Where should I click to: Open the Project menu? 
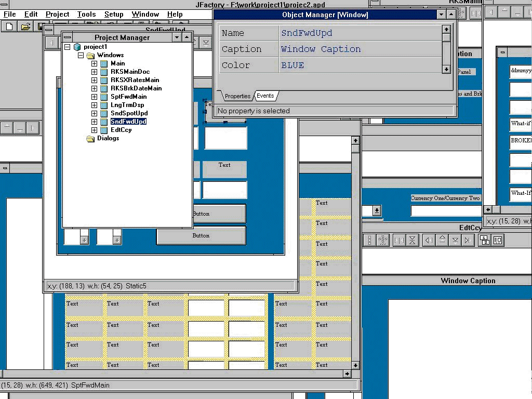pyautogui.click(x=57, y=14)
